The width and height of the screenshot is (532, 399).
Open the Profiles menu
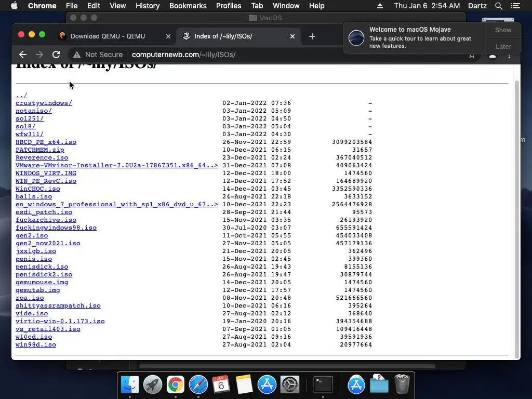[x=229, y=6]
